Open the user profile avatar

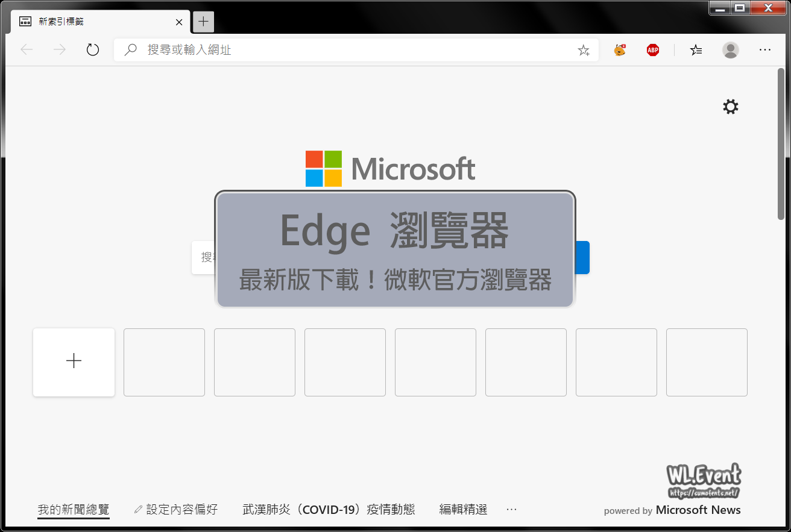pyautogui.click(x=731, y=50)
